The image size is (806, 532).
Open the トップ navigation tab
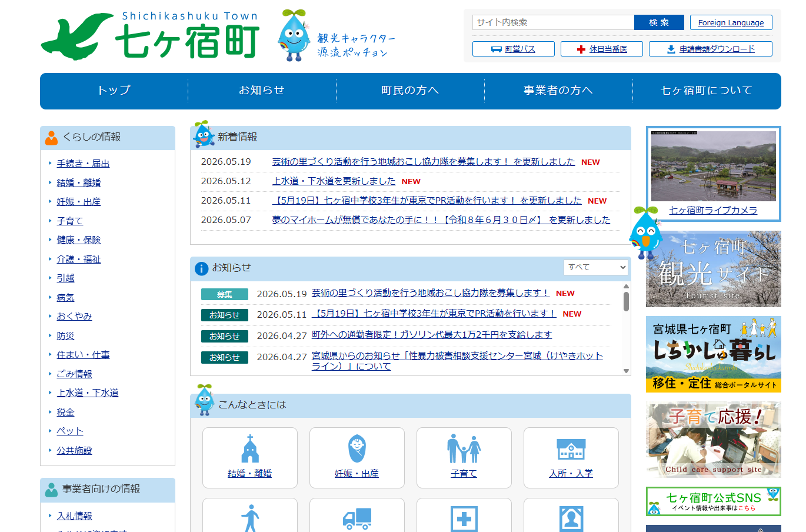pyautogui.click(x=114, y=91)
